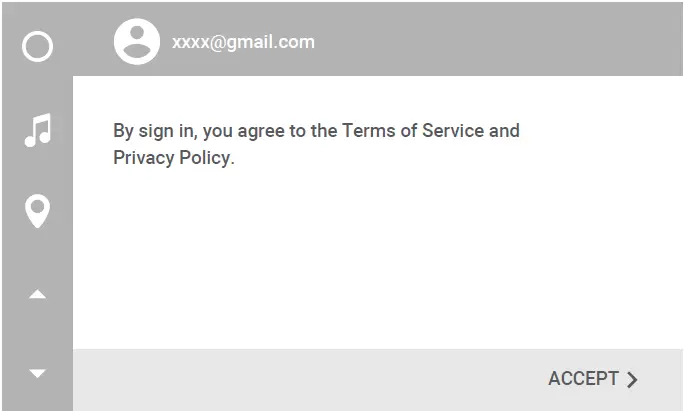Click the blank white content area
The height and width of the screenshot is (411, 688).
(380, 260)
